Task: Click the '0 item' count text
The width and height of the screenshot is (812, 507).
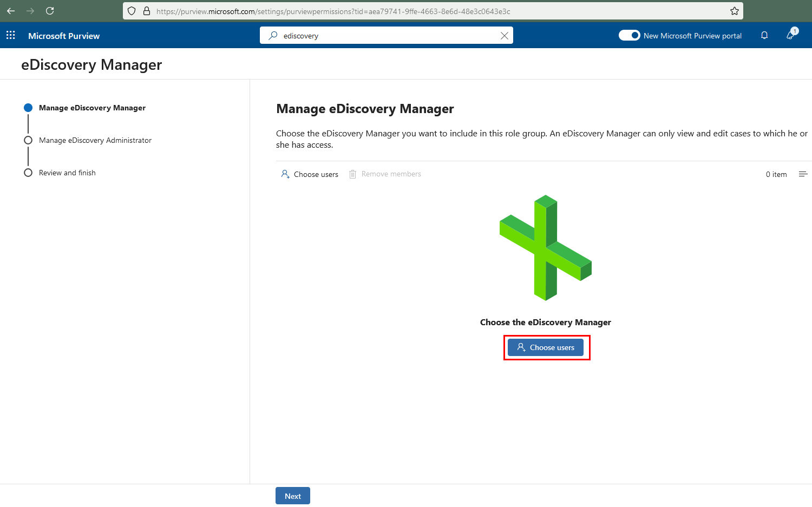Action: pos(776,174)
